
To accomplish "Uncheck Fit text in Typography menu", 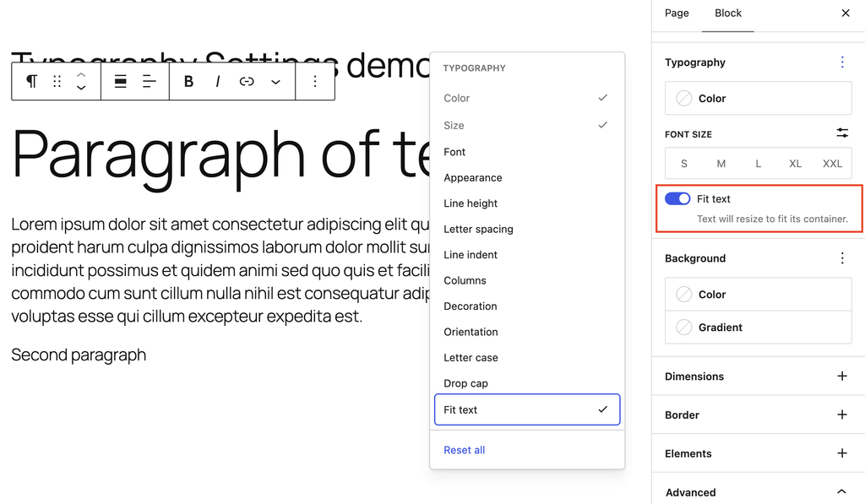I will point(527,409).
